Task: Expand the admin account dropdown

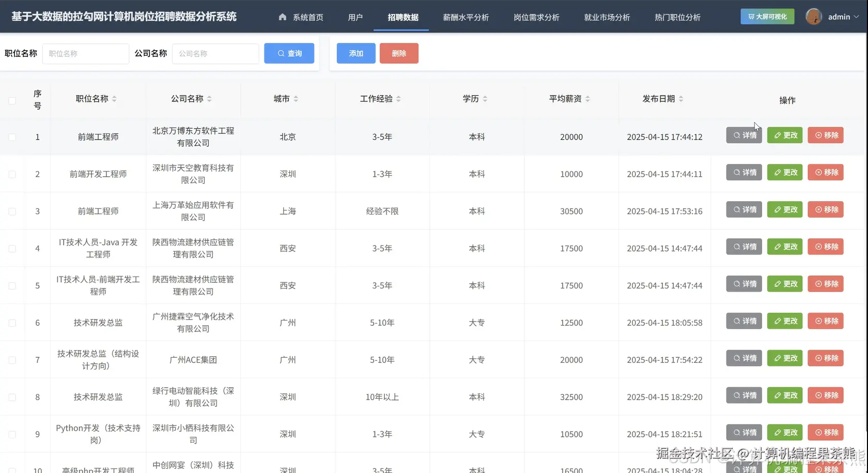Action: (857, 17)
